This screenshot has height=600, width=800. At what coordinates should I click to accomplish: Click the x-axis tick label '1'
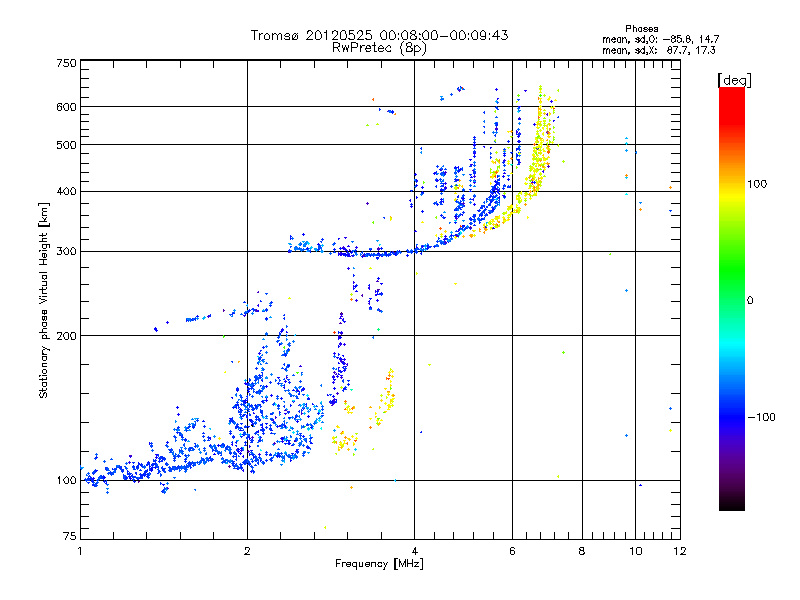[x=81, y=551]
